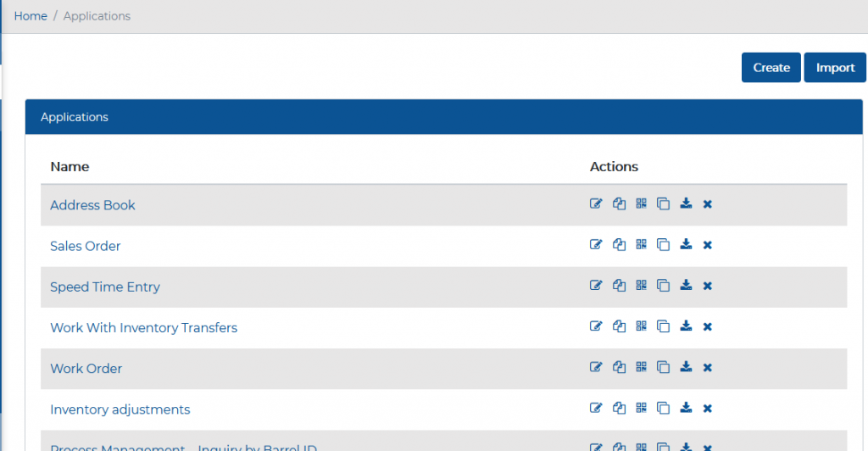The image size is (868, 451).
Task: Download the Address Book application
Action: click(x=687, y=203)
